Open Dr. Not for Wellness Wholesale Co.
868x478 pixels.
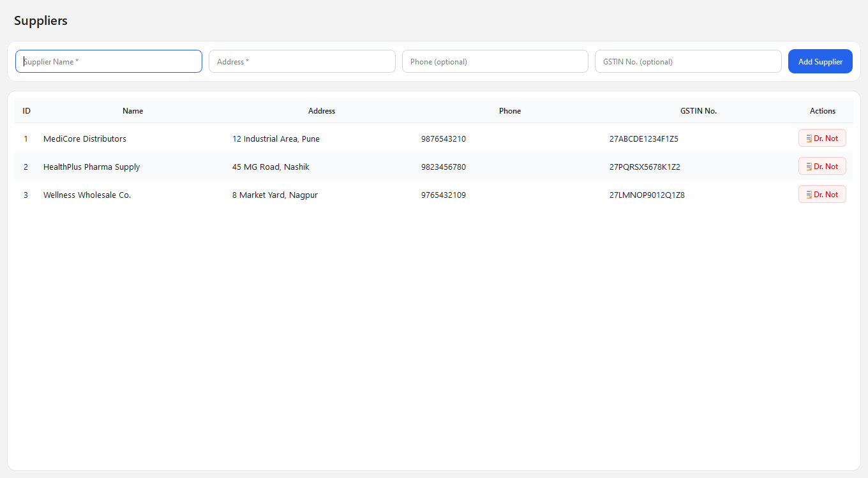tap(822, 194)
